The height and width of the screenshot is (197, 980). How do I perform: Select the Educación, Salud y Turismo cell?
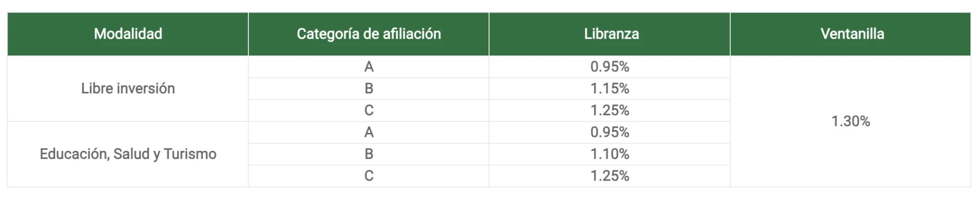128,154
